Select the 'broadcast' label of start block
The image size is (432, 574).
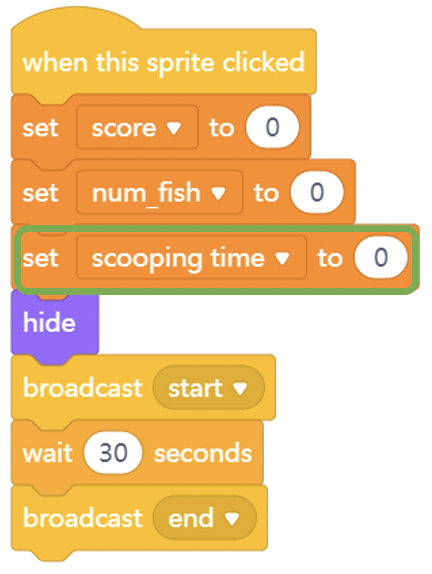coord(83,388)
